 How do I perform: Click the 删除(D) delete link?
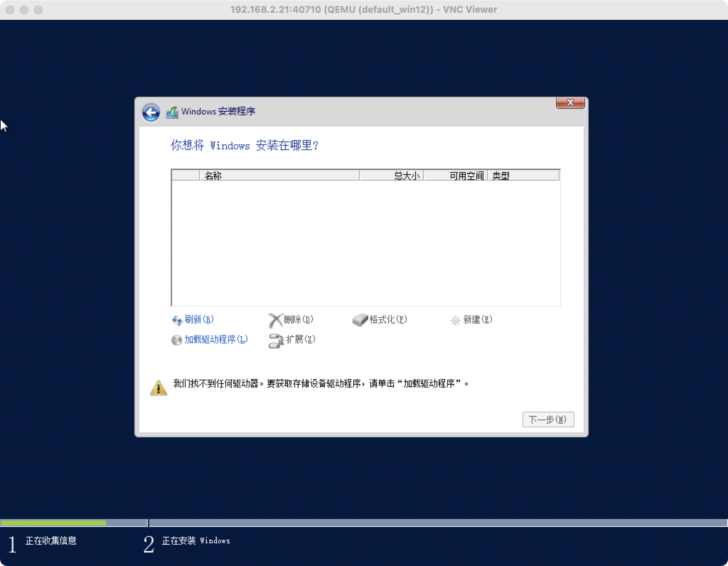click(298, 319)
